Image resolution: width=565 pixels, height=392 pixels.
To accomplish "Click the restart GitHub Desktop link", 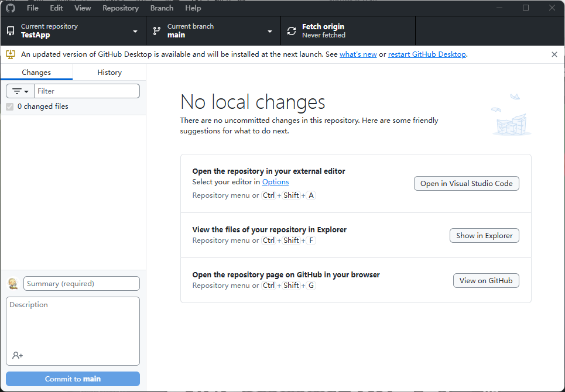I will click(x=427, y=54).
